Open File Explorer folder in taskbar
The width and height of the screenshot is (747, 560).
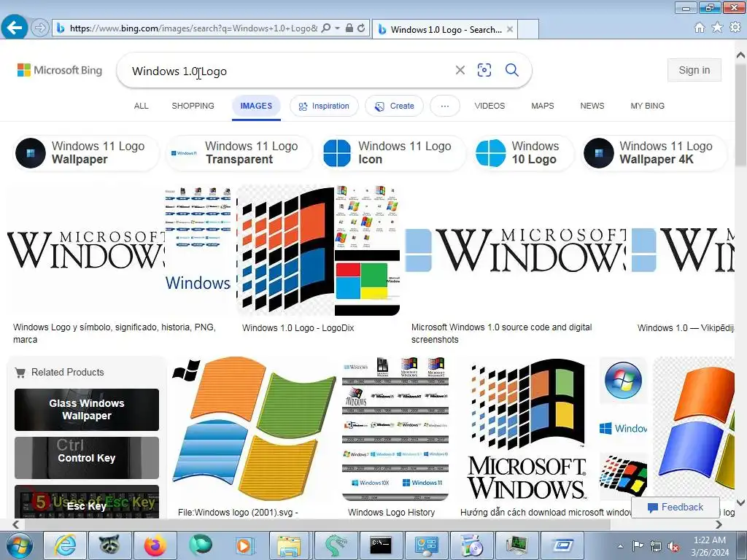pos(289,545)
